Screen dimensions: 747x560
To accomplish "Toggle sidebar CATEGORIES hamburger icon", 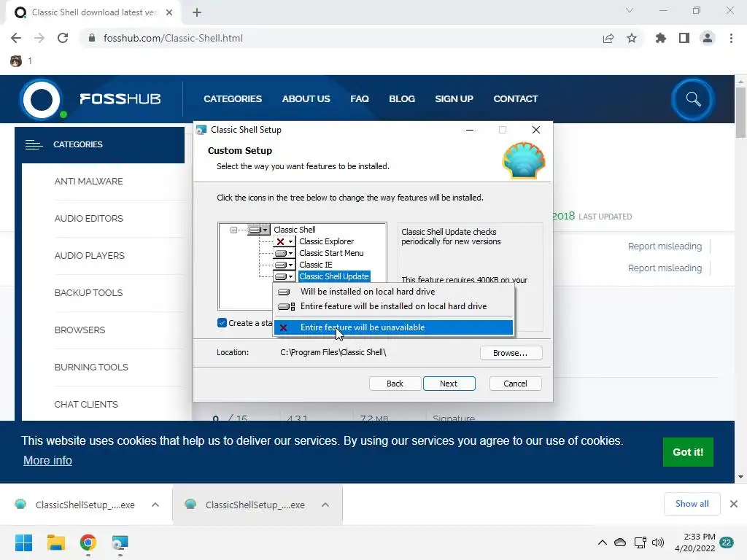I will pyautogui.click(x=34, y=144).
